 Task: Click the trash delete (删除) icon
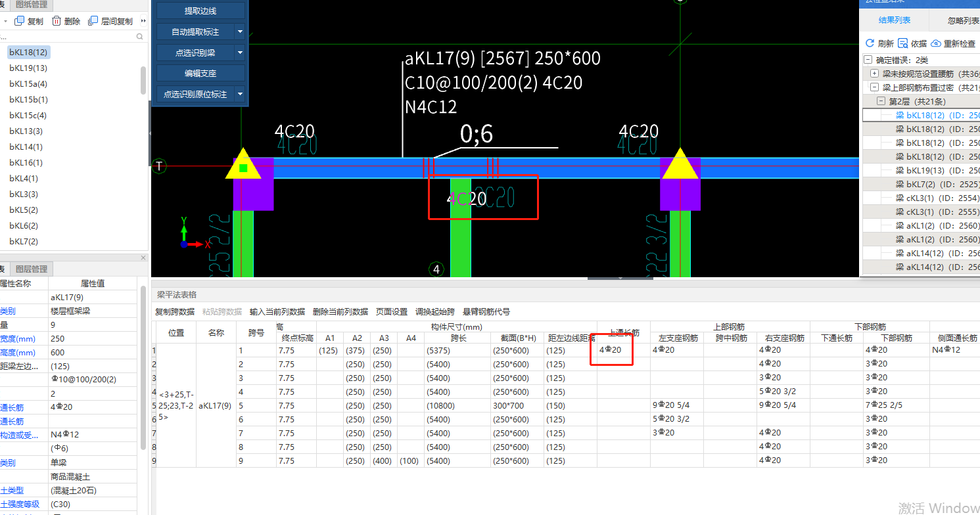(57, 21)
